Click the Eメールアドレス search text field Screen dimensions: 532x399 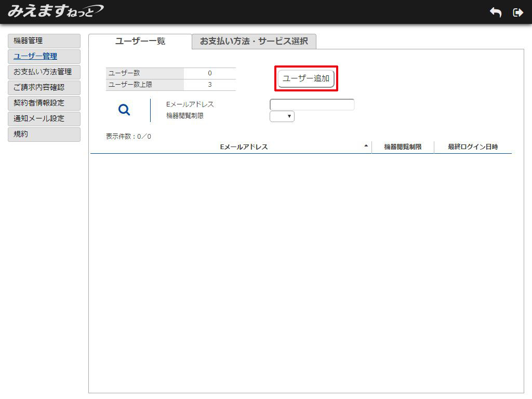pos(312,104)
